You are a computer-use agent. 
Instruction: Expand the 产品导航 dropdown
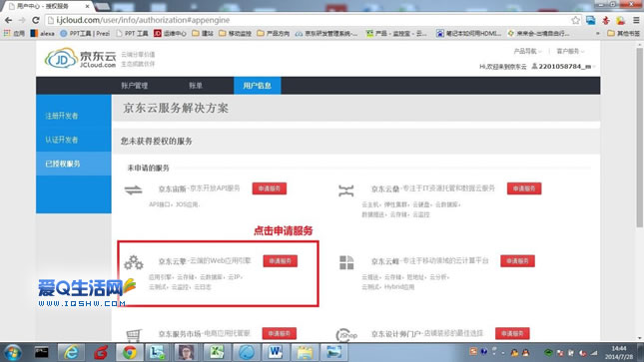pyautogui.click(x=528, y=51)
